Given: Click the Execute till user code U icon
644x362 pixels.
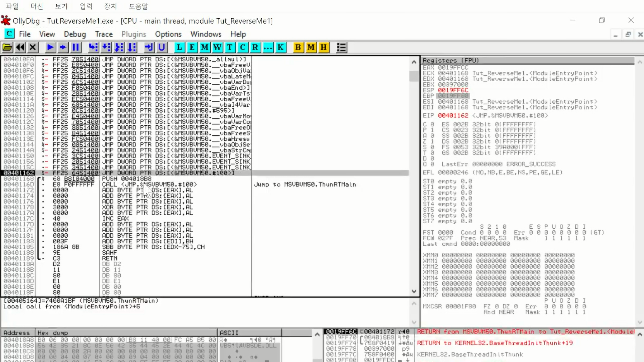Looking at the screenshot, I should (x=162, y=48).
